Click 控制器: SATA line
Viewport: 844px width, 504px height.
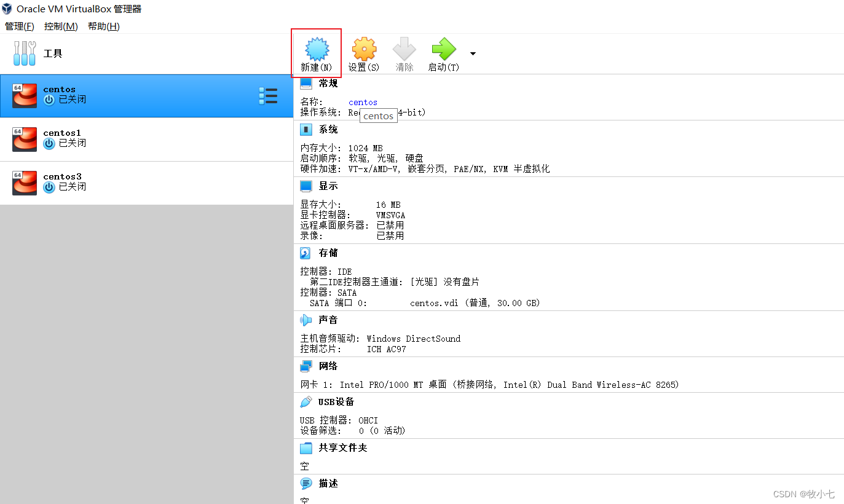pyautogui.click(x=328, y=293)
